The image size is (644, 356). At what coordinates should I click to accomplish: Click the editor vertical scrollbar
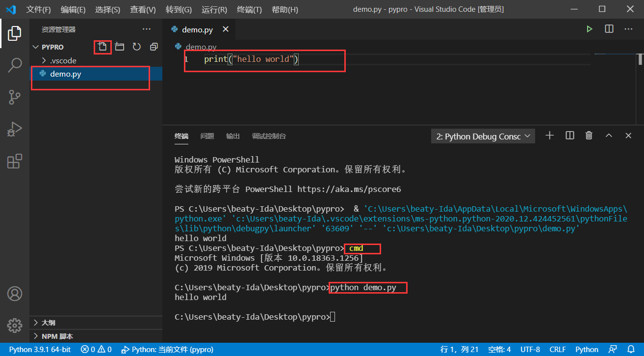[640, 60]
